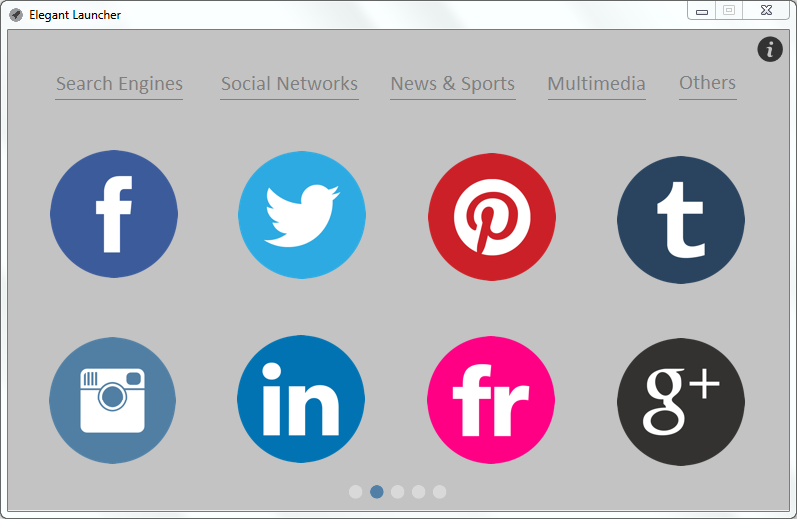
Task: Show the Others category tab
Action: tap(708, 83)
